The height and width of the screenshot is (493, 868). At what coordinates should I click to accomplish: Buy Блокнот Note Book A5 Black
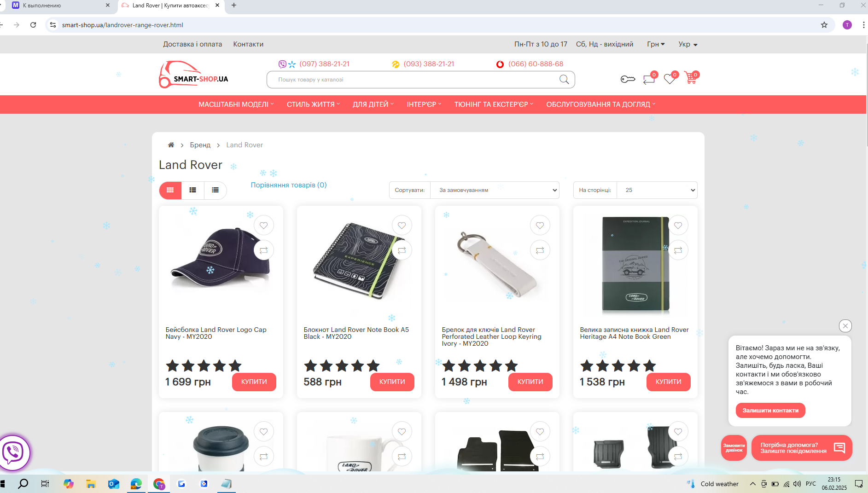coord(392,382)
